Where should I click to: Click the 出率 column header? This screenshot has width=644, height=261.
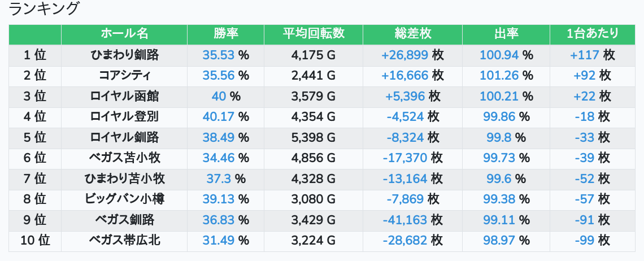[506, 34]
